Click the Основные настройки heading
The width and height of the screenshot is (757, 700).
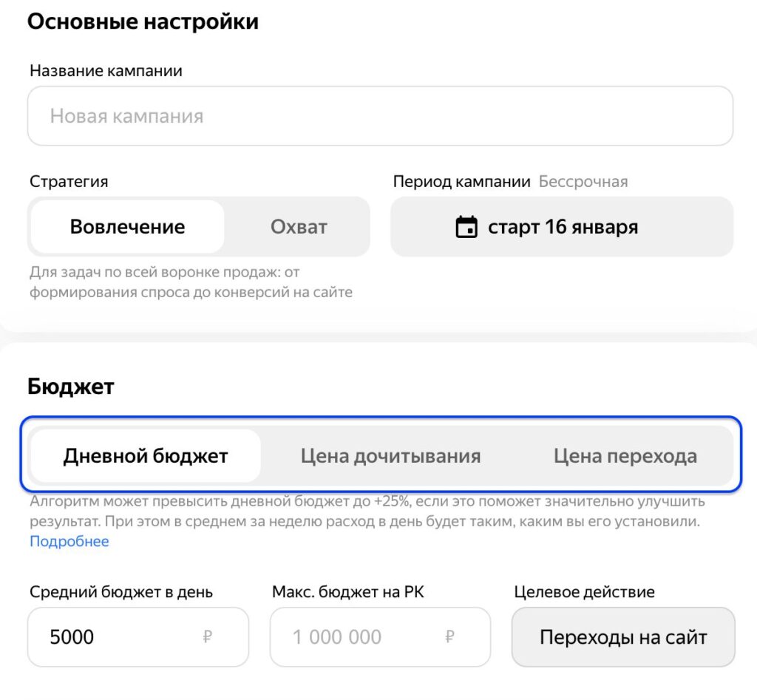(143, 21)
